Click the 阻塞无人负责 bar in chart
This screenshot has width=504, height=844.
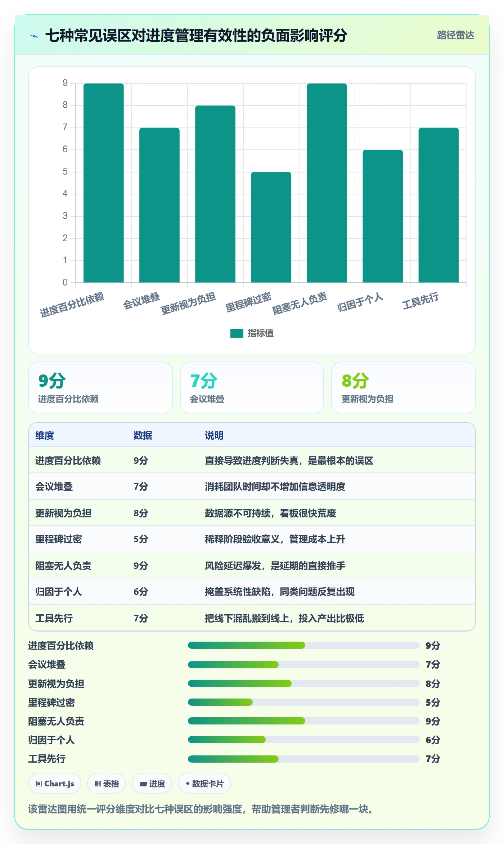(x=327, y=183)
